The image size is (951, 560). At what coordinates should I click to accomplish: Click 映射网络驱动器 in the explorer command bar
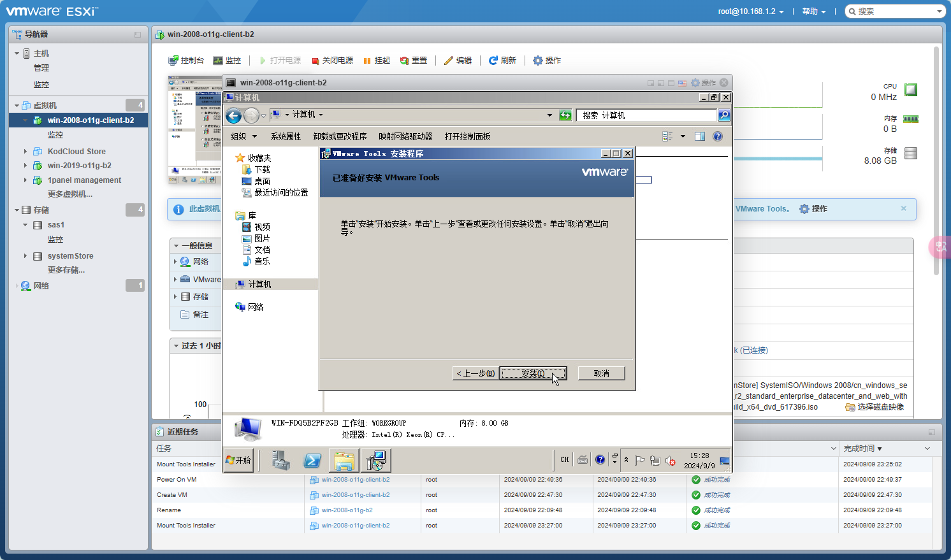405,136
